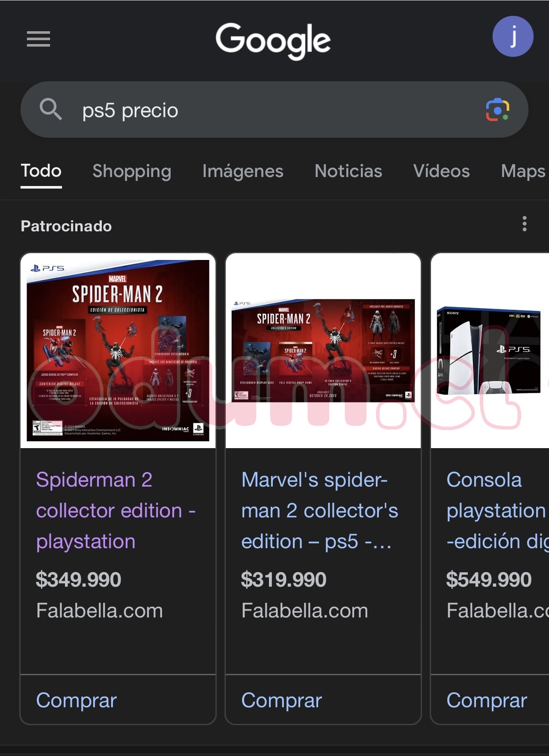Image resolution: width=549 pixels, height=756 pixels.
Task: Open Spiderman 2 collector edition title link
Action: click(x=115, y=511)
